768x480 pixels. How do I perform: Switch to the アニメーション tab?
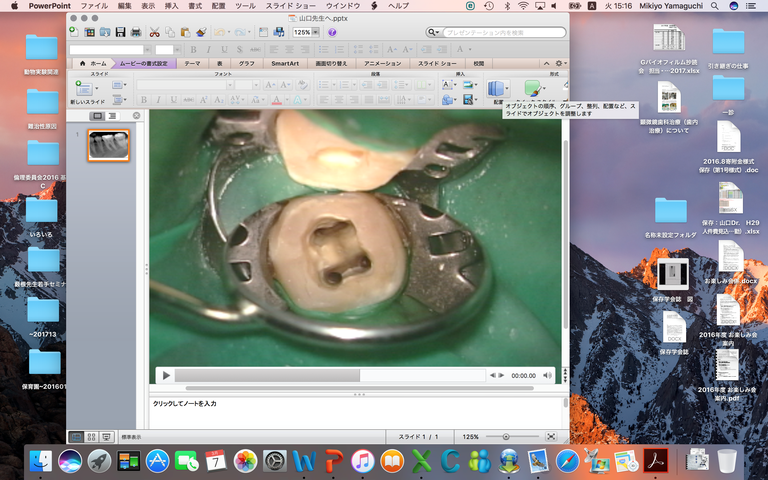pos(382,63)
